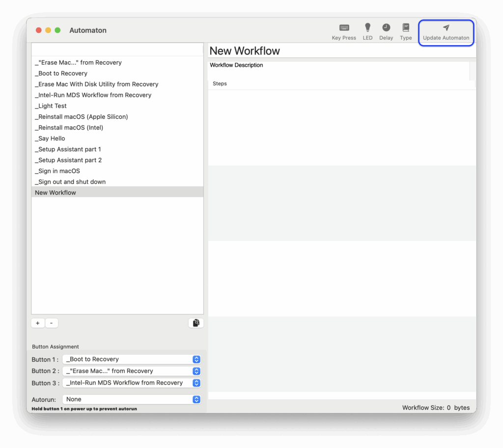Pick the _Say Hello workflow
Viewport: 503px width, 448px height.
pyautogui.click(x=117, y=138)
